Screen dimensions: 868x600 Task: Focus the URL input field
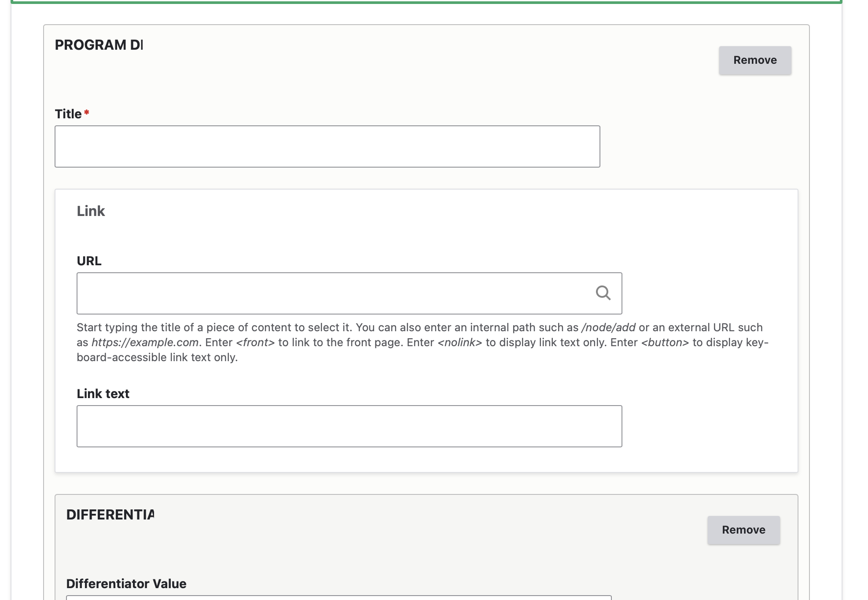(349, 293)
